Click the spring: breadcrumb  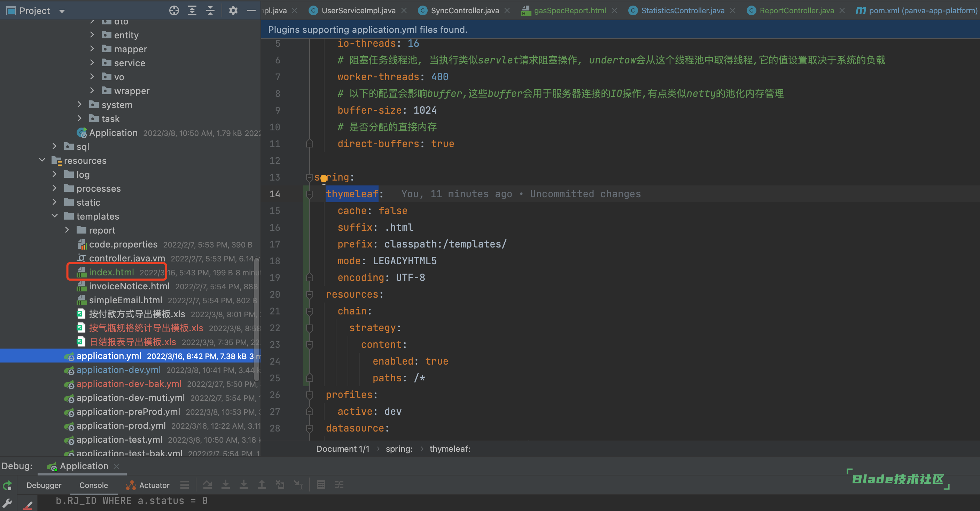point(399,449)
